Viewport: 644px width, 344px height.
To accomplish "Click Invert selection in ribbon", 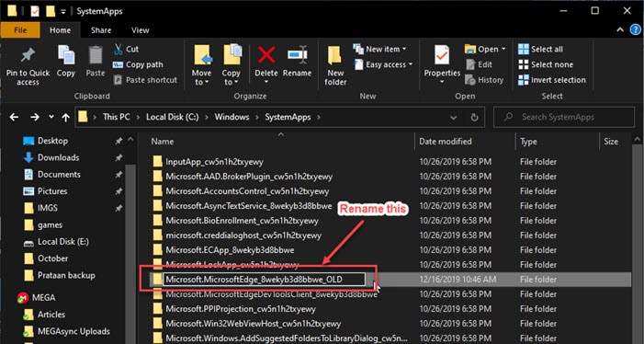I will pos(552,80).
